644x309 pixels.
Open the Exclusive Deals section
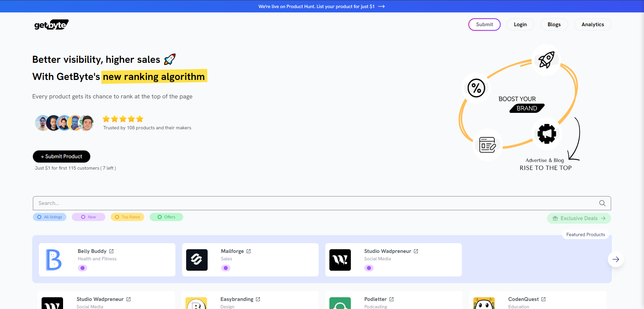point(579,218)
